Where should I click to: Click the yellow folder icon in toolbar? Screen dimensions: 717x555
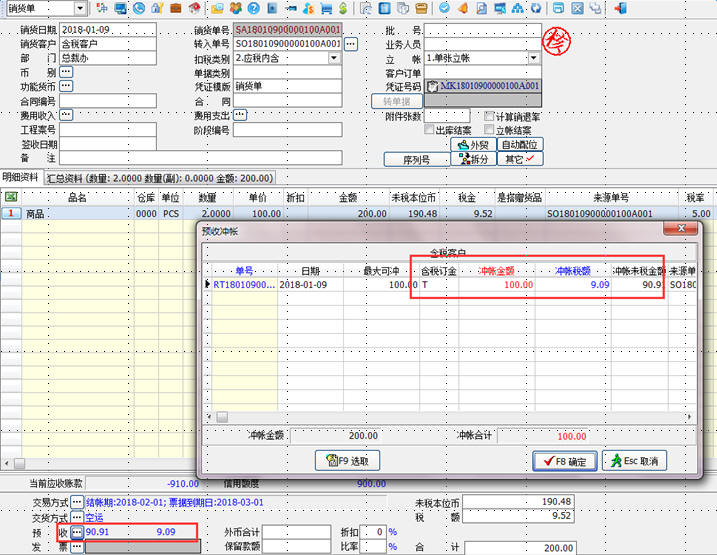pyautogui.click(x=217, y=8)
